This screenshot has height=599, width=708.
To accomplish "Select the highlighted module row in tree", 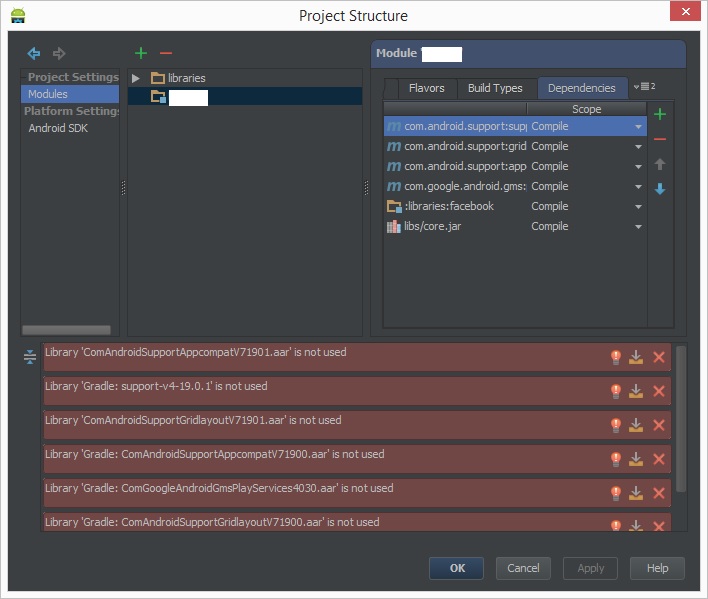I will coord(245,97).
